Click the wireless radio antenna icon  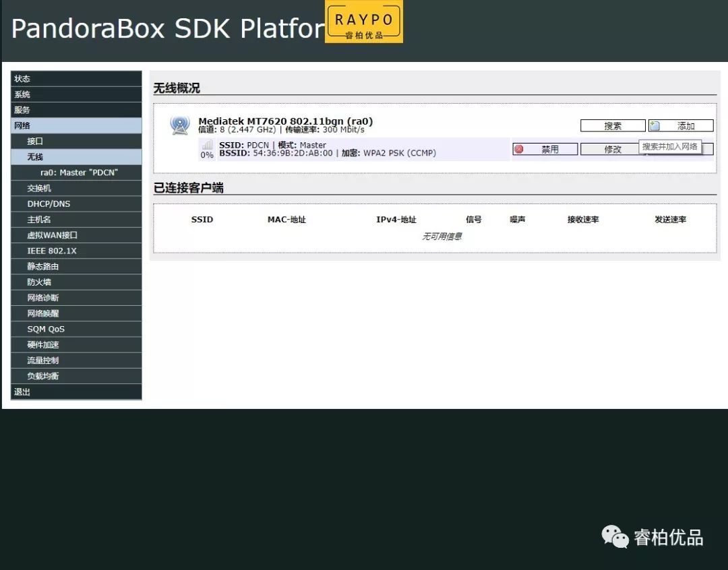[x=180, y=125]
